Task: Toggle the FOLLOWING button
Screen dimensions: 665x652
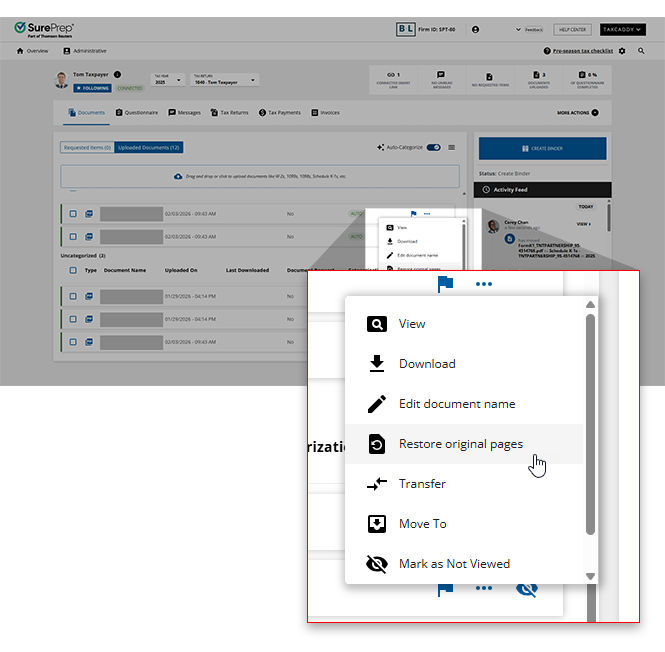Action: [x=92, y=88]
